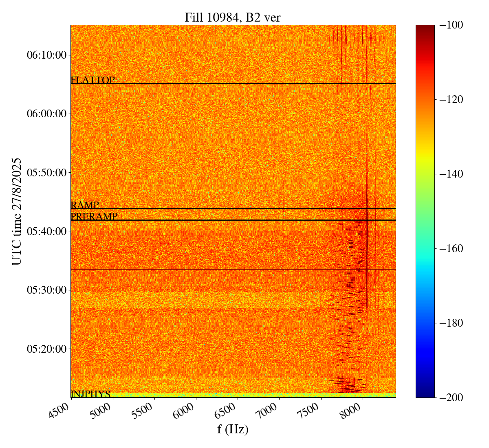489x448 pixels.
Task: Pick the dark blue bottom of colorbar
Action: (x=425, y=394)
